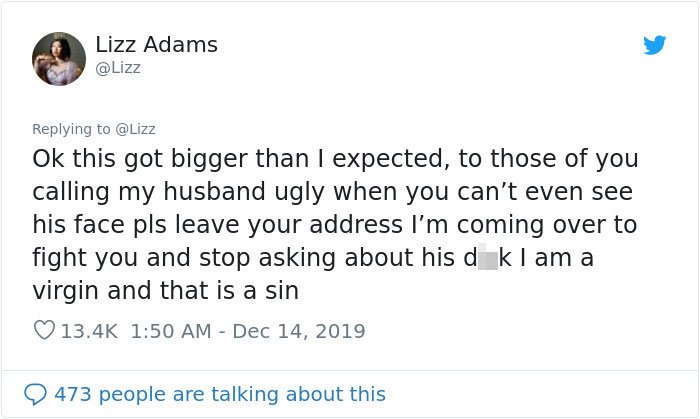Viewport: 700px width, 419px height.
Task: Click the Dec 14, 2019 date
Action: pyautogui.click(x=299, y=331)
